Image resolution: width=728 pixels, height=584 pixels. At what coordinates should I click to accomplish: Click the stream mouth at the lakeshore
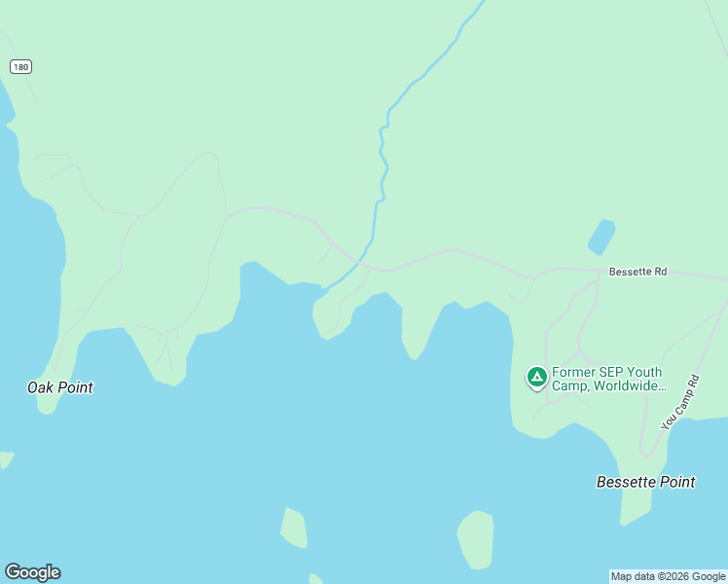[x=326, y=288]
